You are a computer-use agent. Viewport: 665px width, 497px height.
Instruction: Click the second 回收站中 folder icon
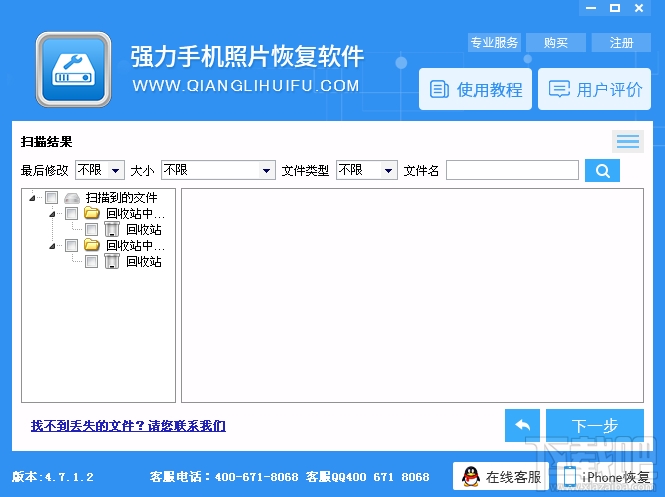pos(92,245)
